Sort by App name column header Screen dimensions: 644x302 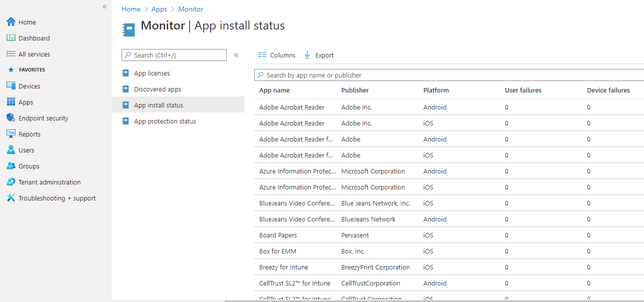(274, 90)
